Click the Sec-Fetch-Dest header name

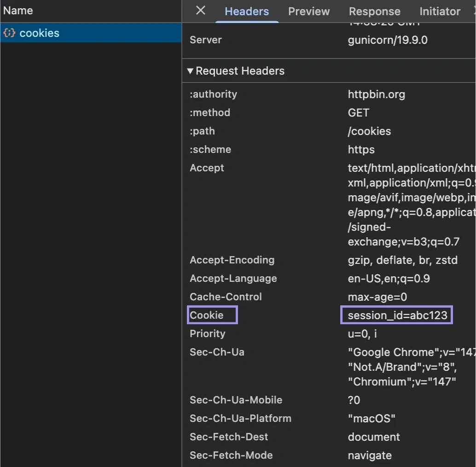(229, 437)
